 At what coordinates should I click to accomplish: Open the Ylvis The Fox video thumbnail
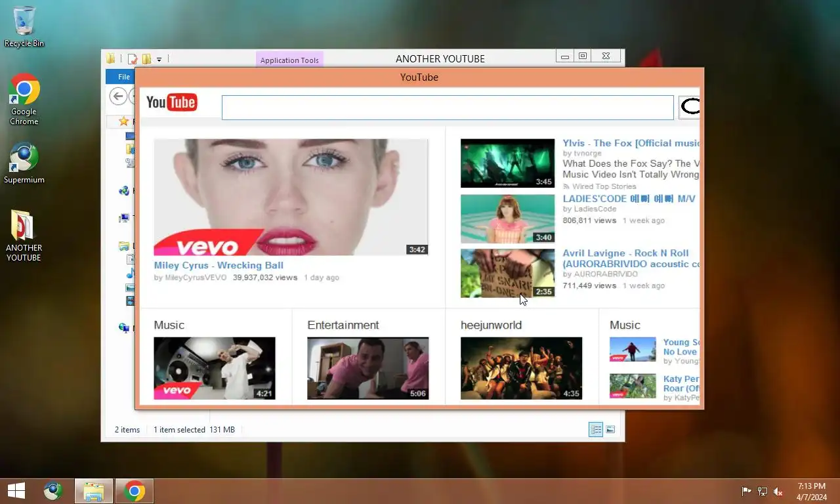pos(507,163)
